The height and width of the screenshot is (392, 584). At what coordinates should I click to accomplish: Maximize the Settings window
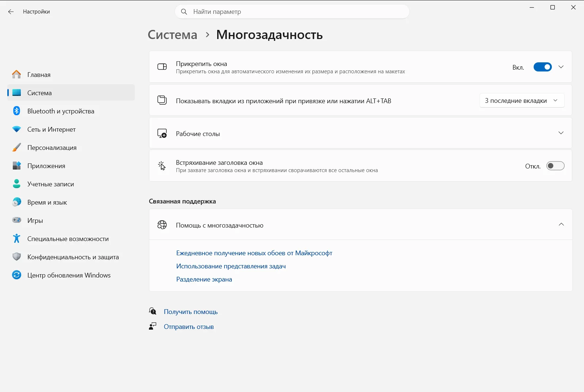coord(553,7)
